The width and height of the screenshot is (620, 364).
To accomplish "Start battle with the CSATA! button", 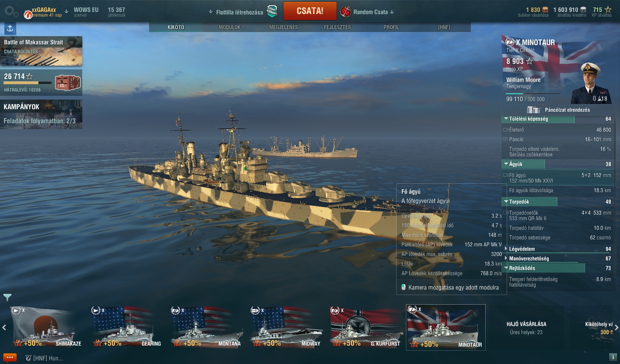I will (310, 11).
